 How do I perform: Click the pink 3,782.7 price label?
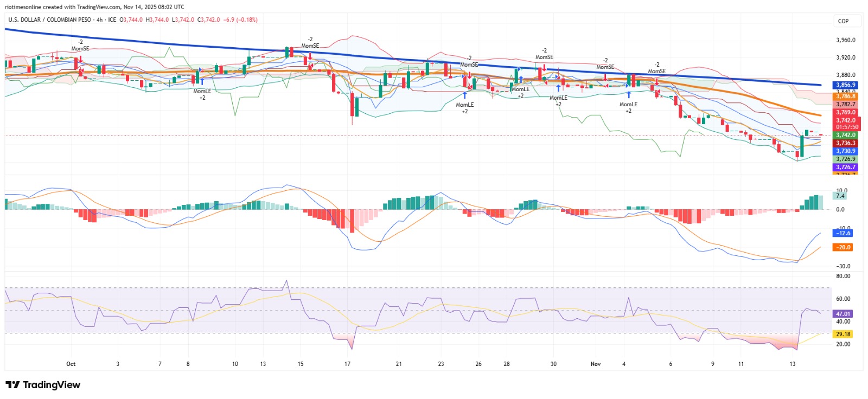click(x=845, y=104)
